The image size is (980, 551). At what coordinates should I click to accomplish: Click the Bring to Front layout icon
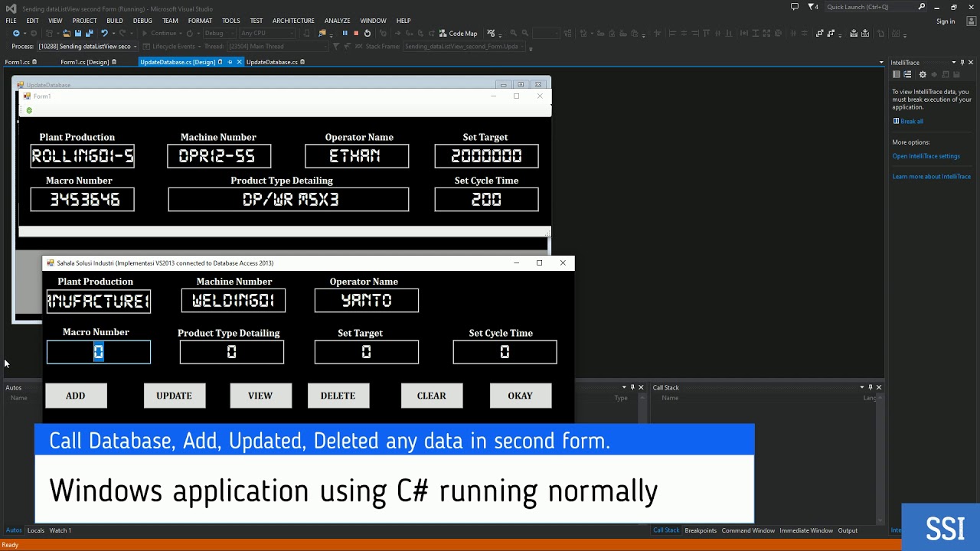pyautogui.click(x=819, y=33)
